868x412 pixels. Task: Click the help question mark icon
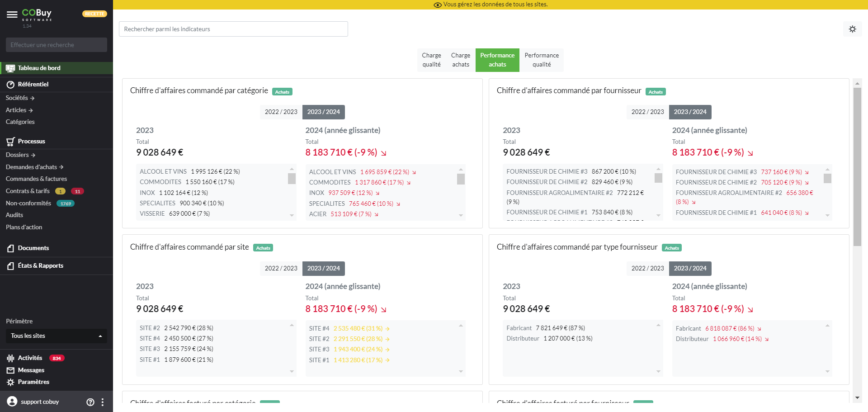tap(90, 402)
